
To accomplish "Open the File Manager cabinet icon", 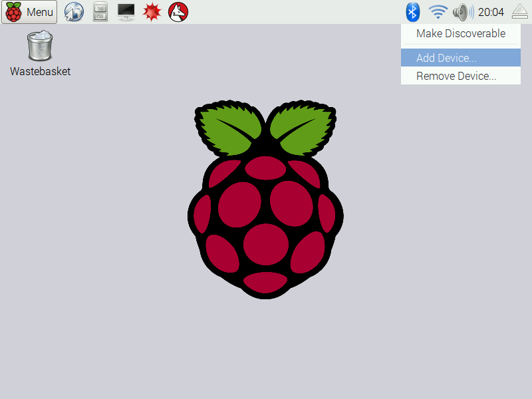I will pos(100,12).
